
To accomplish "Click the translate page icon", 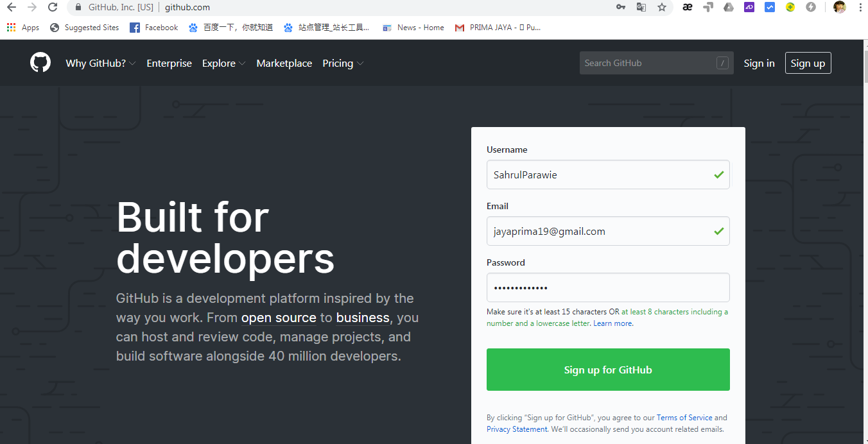I will (641, 7).
